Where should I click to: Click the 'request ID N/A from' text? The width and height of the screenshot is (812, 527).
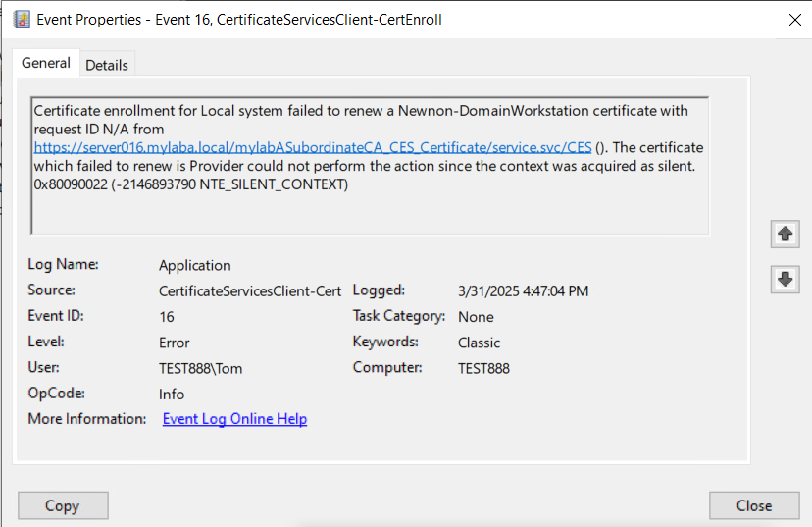point(99,129)
